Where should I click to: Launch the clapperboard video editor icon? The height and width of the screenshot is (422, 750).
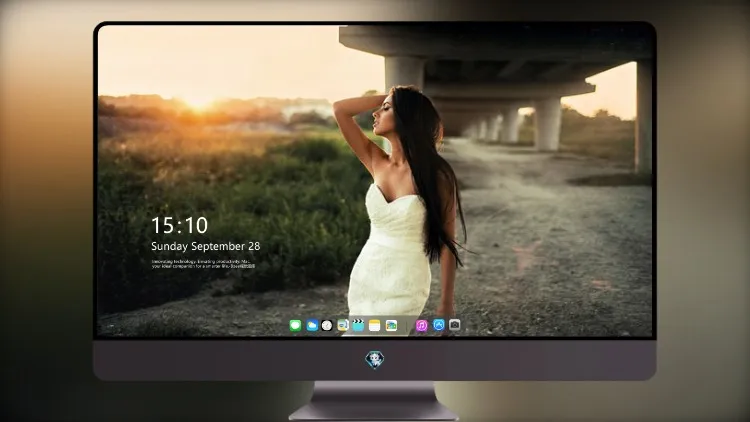tap(358, 325)
